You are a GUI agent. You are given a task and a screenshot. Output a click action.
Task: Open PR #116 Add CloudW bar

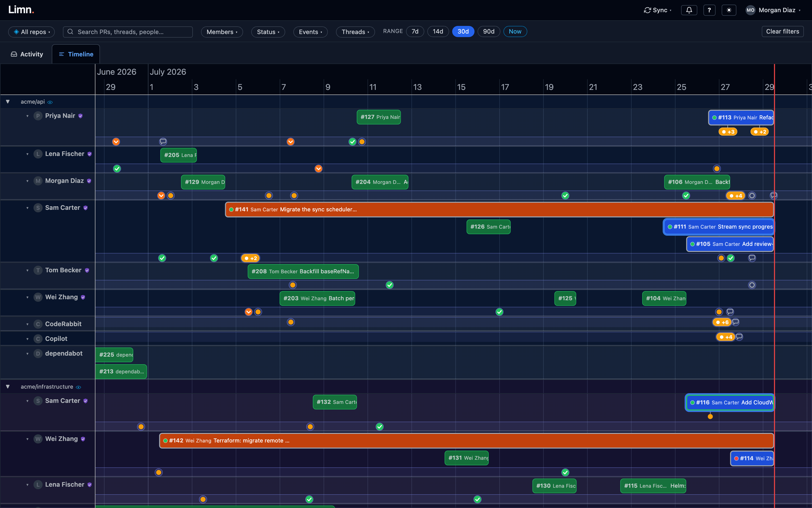(730, 403)
